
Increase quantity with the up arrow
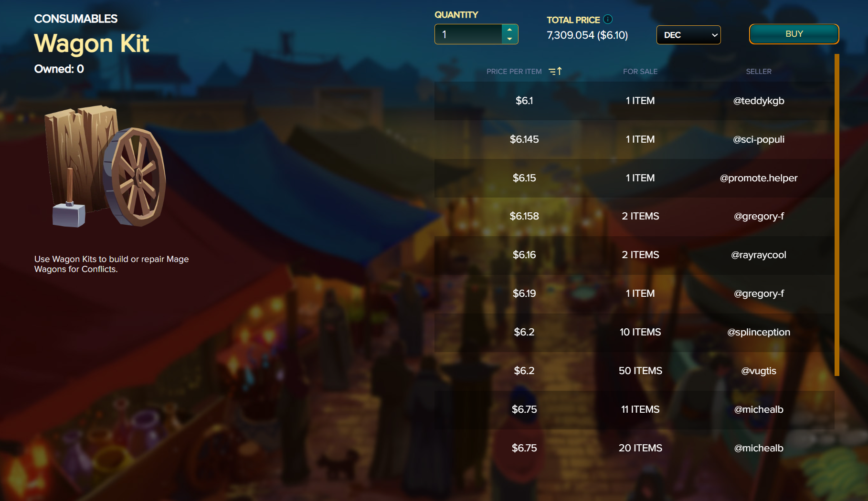tap(509, 30)
